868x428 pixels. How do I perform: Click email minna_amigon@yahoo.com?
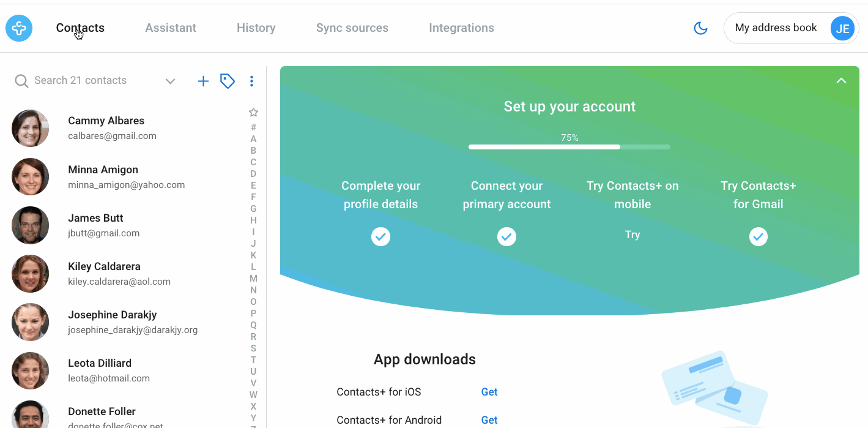126,184
